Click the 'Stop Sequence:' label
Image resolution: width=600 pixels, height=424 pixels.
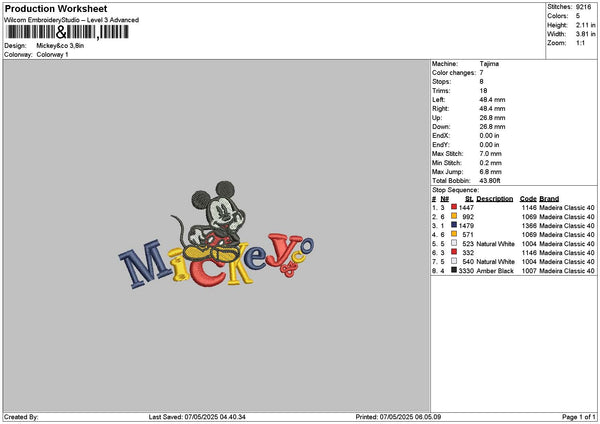(455, 190)
